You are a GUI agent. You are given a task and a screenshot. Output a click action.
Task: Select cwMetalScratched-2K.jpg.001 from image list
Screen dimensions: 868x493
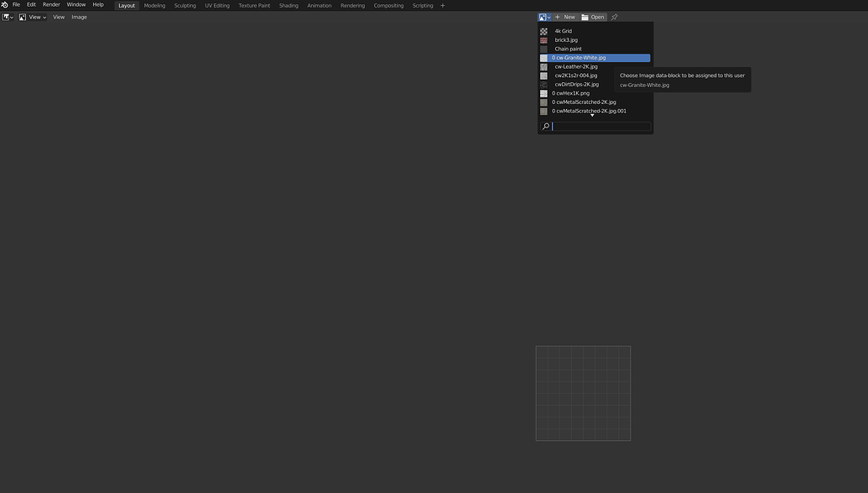tap(595, 111)
